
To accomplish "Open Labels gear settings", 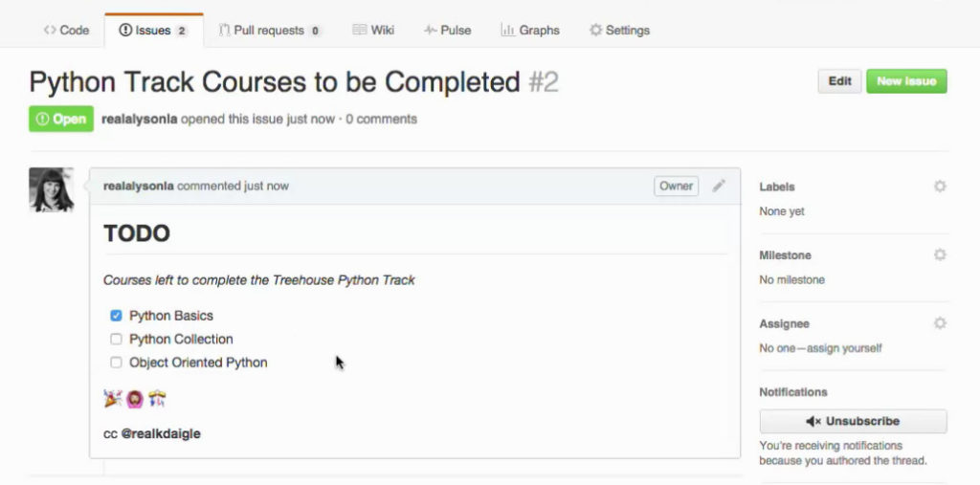I will coord(940,187).
